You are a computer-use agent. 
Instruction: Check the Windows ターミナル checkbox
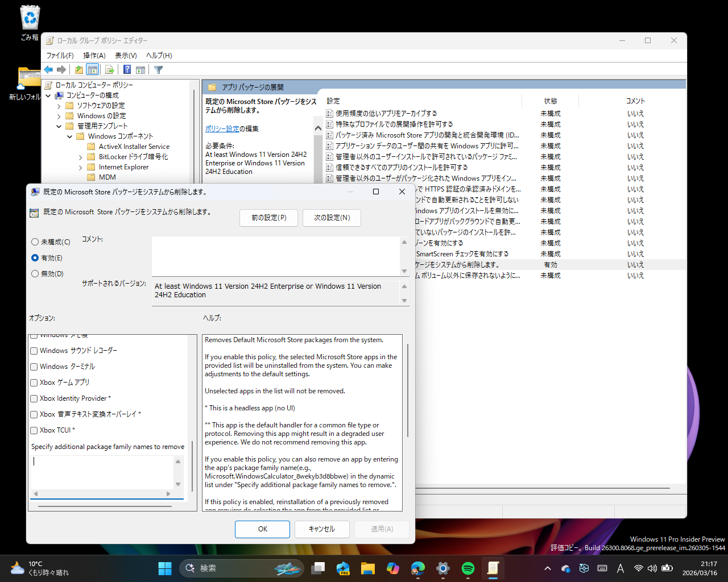[x=34, y=367]
